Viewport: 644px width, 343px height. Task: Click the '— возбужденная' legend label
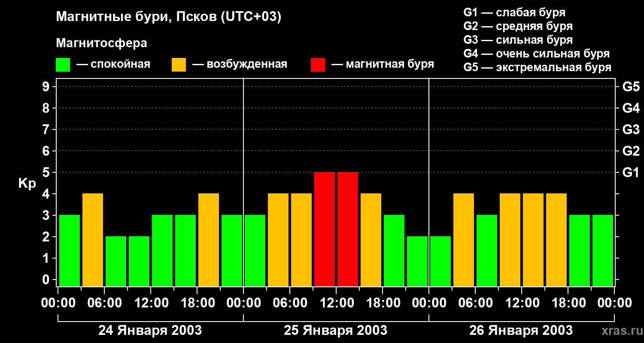pos(240,64)
